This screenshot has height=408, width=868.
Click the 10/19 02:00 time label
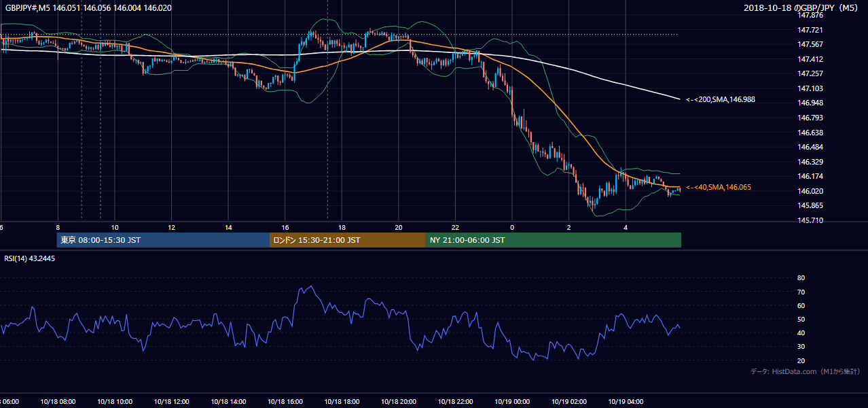569,401
